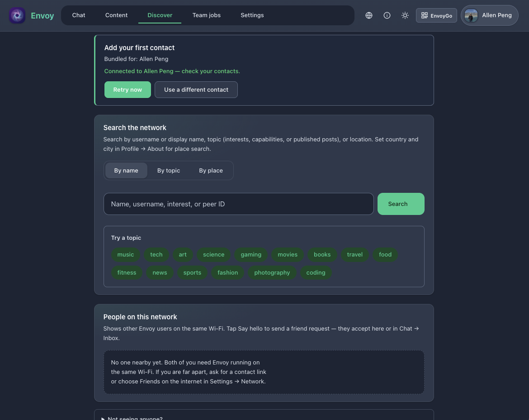The width and height of the screenshot is (529, 420).
Task: Open the info circle icon
Action: [x=387, y=15]
